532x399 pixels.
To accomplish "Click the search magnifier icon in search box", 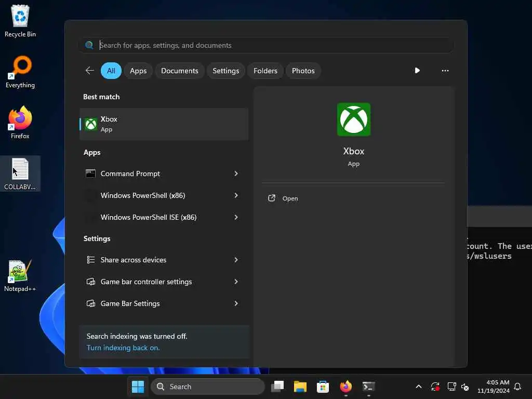I will tap(89, 45).
